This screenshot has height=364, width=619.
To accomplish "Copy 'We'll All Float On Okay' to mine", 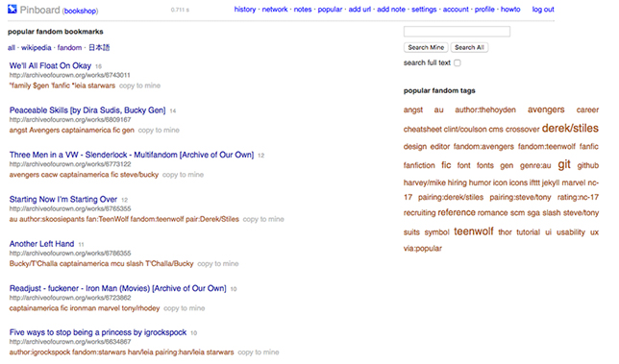I will 139,85.
